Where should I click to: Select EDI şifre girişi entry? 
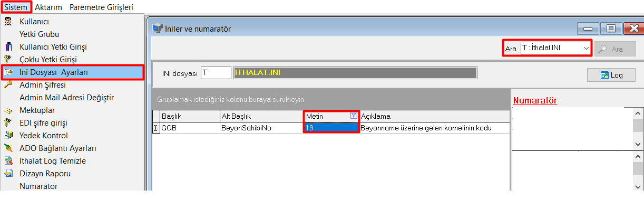(43, 123)
